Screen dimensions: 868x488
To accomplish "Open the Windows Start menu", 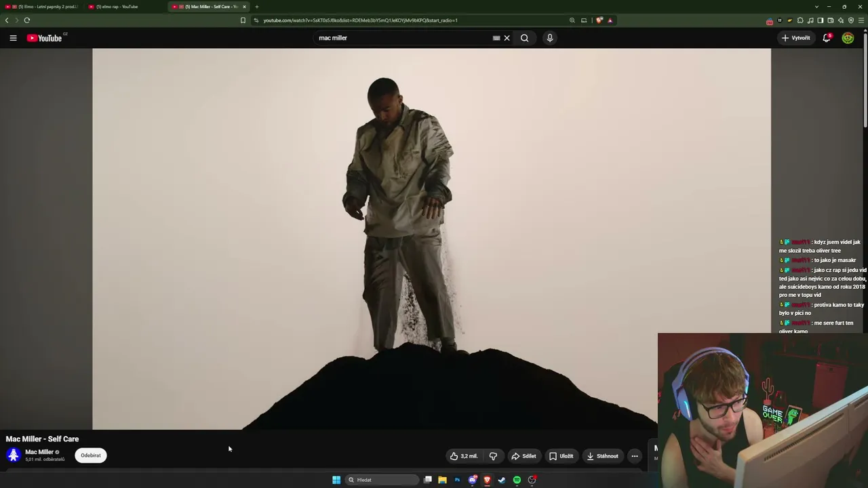I will [x=336, y=480].
